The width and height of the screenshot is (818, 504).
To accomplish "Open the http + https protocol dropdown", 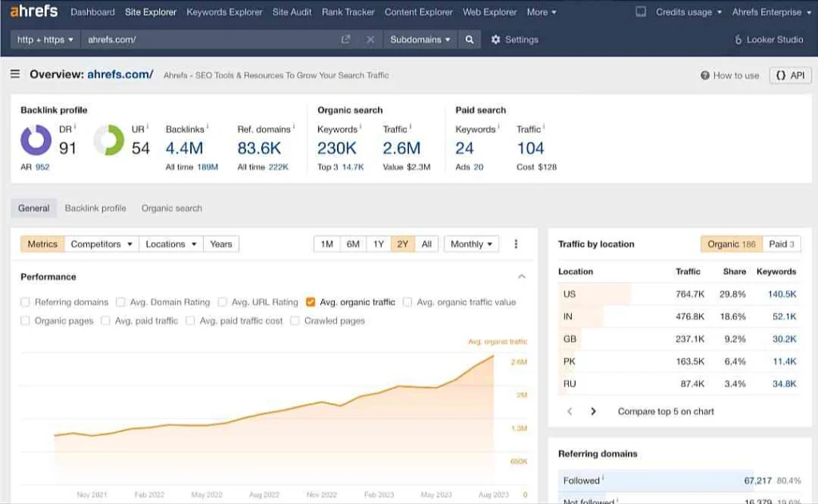I will pyautogui.click(x=46, y=40).
